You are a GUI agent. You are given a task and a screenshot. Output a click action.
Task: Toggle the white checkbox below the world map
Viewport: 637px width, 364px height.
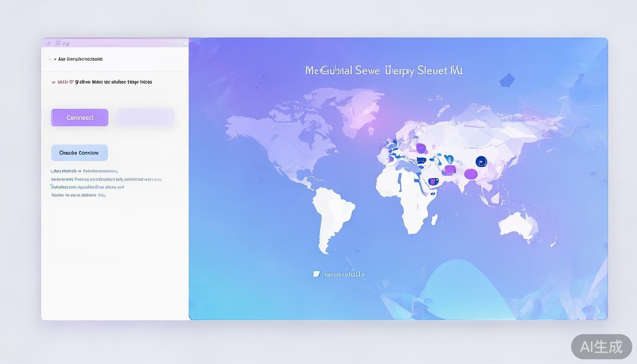coord(317,274)
